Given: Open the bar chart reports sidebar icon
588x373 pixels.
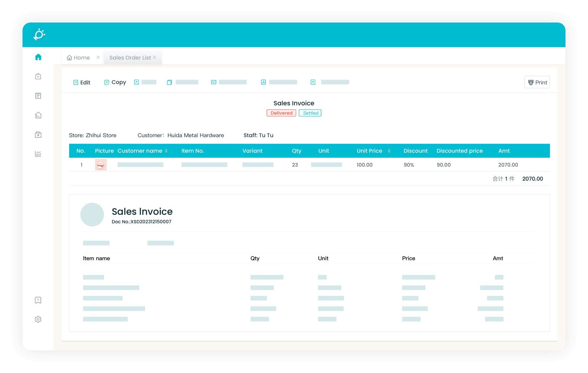Looking at the screenshot, I should pyautogui.click(x=38, y=154).
